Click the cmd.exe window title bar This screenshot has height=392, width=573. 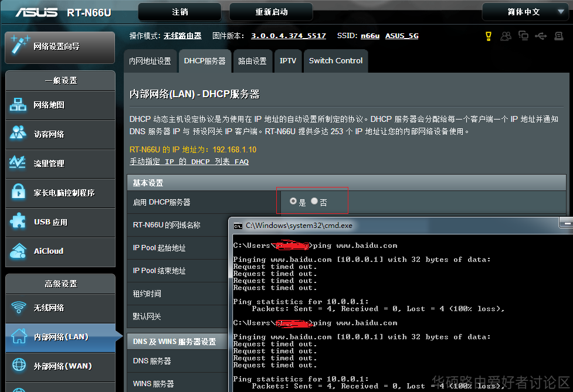[x=401, y=226]
